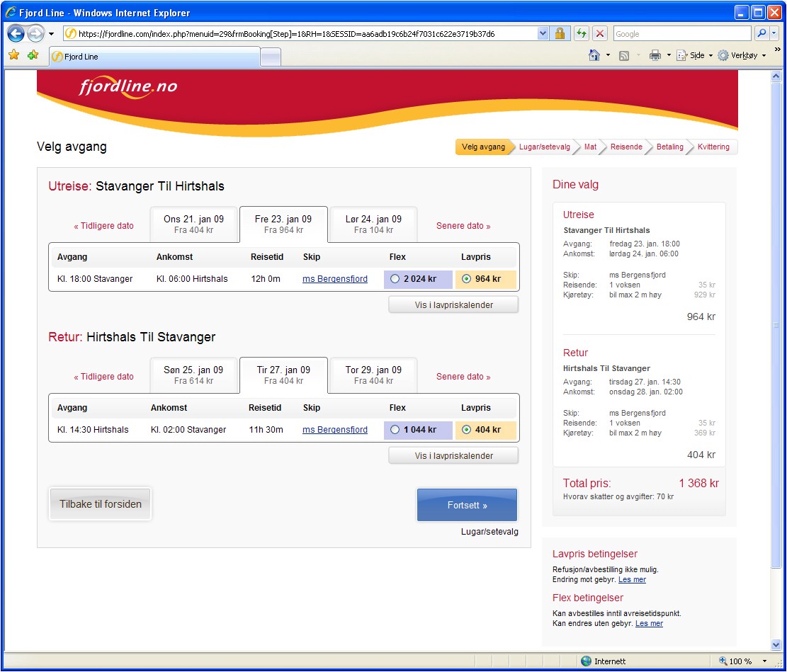Click the scrollbar down arrow
Screen dimensions: 787x672
click(x=776, y=645)
